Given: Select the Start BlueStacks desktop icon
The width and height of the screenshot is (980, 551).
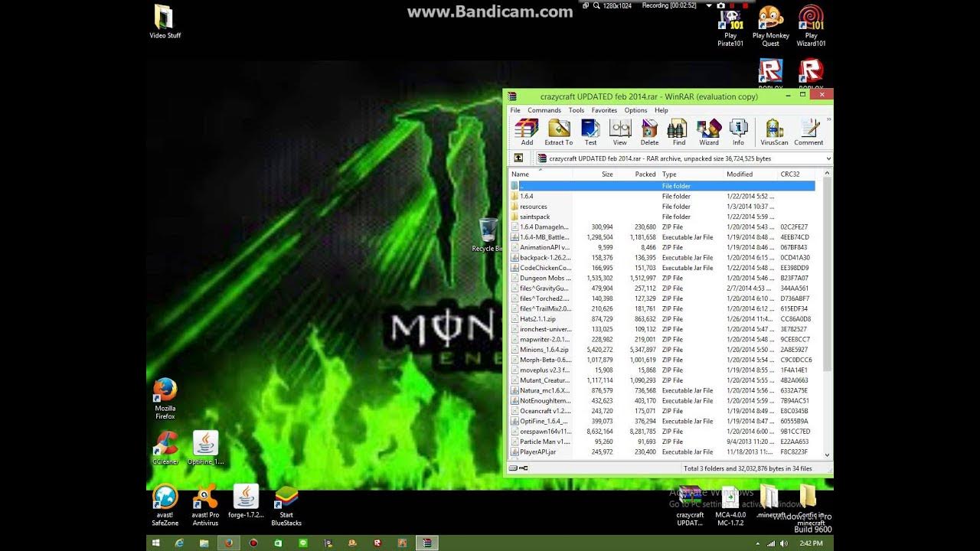Looking at the screenshot, I should click(286, 506).
